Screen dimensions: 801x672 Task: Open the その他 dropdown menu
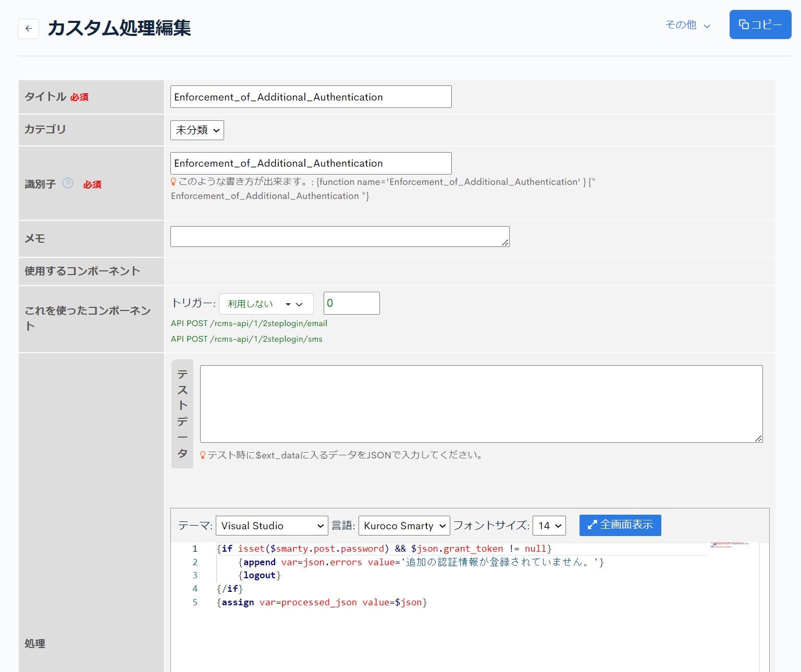tap(688, 25)
